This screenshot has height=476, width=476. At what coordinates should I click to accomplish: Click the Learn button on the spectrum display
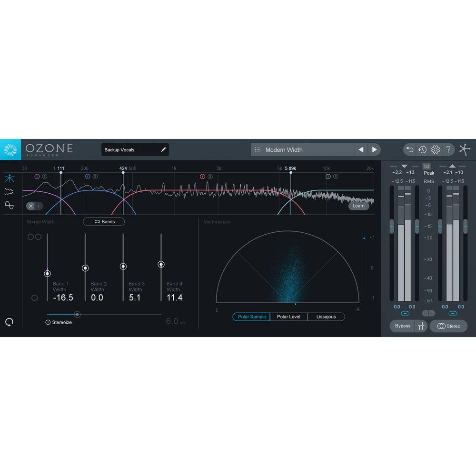(359, 206)
